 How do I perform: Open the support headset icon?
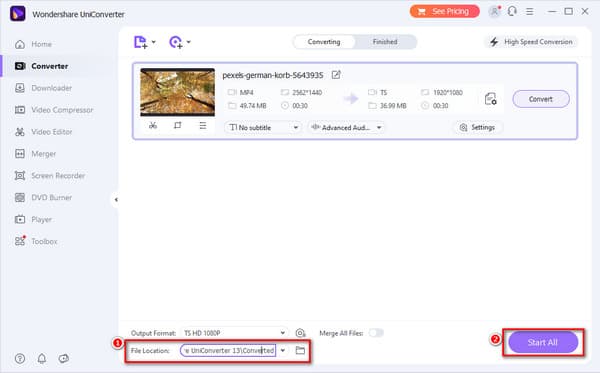(512, 11)
